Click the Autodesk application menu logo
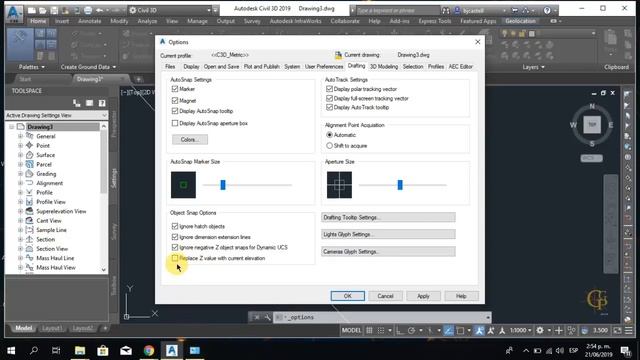 14,13
